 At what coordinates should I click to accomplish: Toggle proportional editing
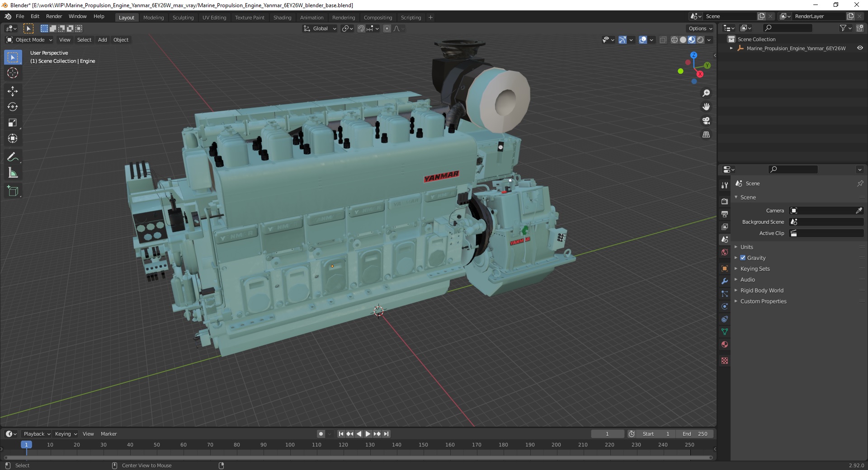coord(387,28)
